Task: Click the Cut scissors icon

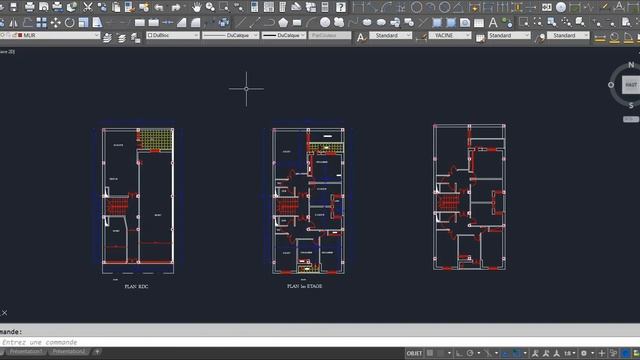Action: 87,7
